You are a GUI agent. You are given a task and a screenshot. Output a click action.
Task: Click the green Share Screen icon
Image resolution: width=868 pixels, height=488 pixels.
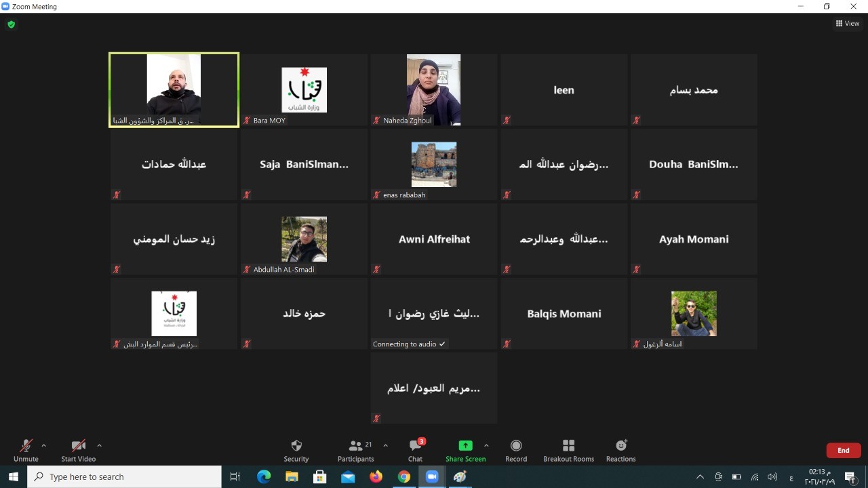click(465, 445)
